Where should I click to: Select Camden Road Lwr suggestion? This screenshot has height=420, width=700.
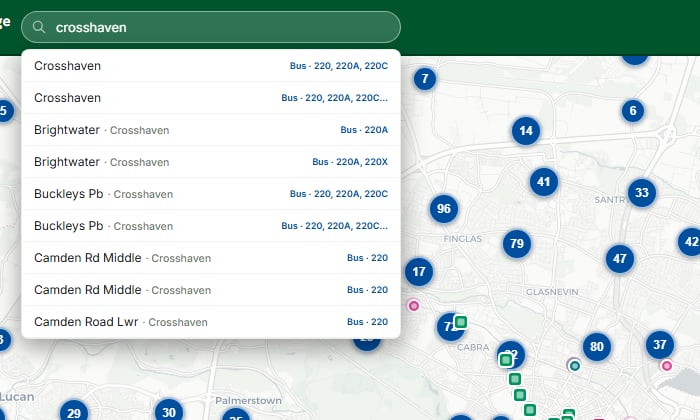coord(211,322)
